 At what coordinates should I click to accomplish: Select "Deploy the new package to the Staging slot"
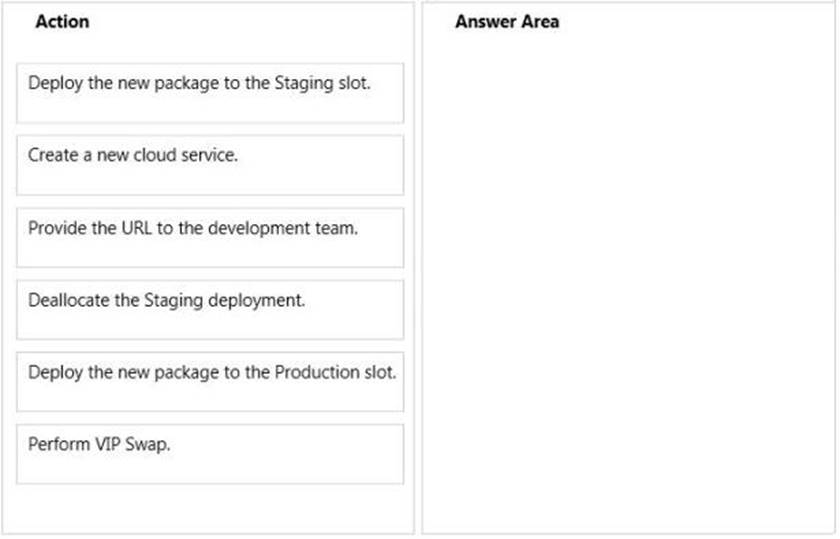tap(210, 92)
